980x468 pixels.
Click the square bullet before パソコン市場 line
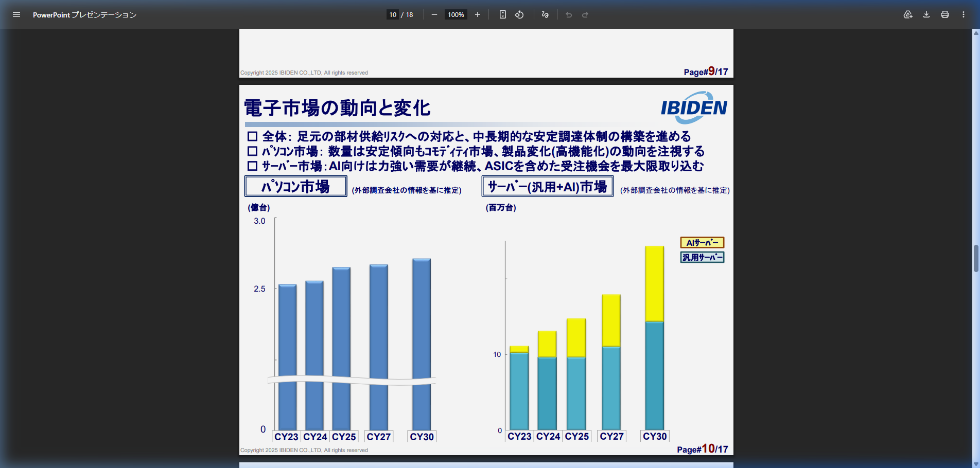pos(252,151)
